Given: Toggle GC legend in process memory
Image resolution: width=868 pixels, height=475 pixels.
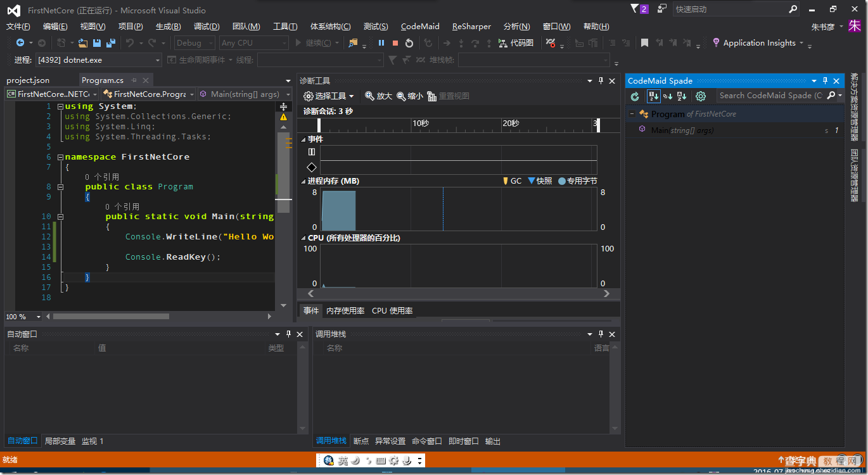Looking at the screenshot, I should [x=512, y=181].
